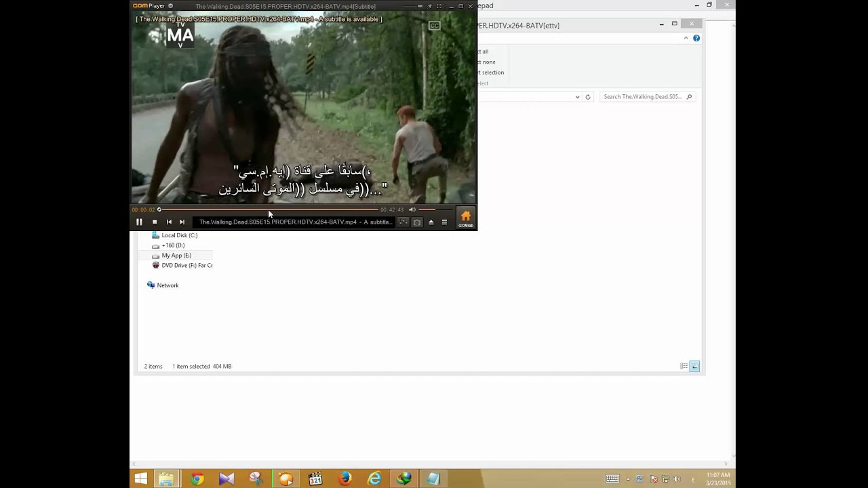This screenshot has width=868, height=488.
Task: Pause the video in GOM Player
Action: tap(139, 222)
